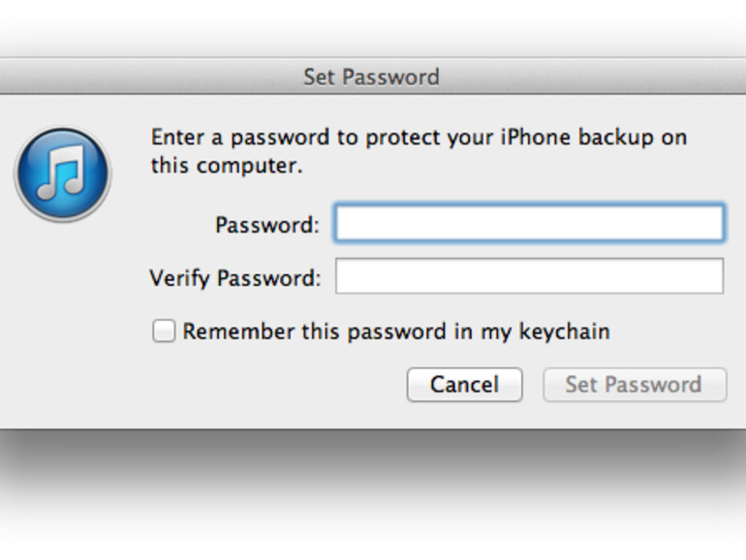Click the silver rim of iTunes icon
Screen dimensions: 746x560
pyautogui.click(x=63, y=130)
